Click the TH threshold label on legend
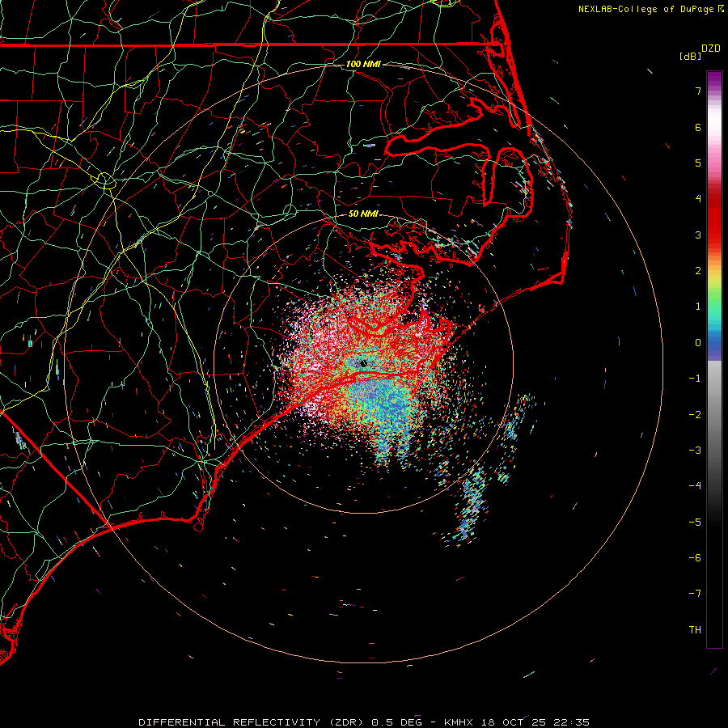The height and width of the screenshot is (728, 728). (x=695, y=630)
